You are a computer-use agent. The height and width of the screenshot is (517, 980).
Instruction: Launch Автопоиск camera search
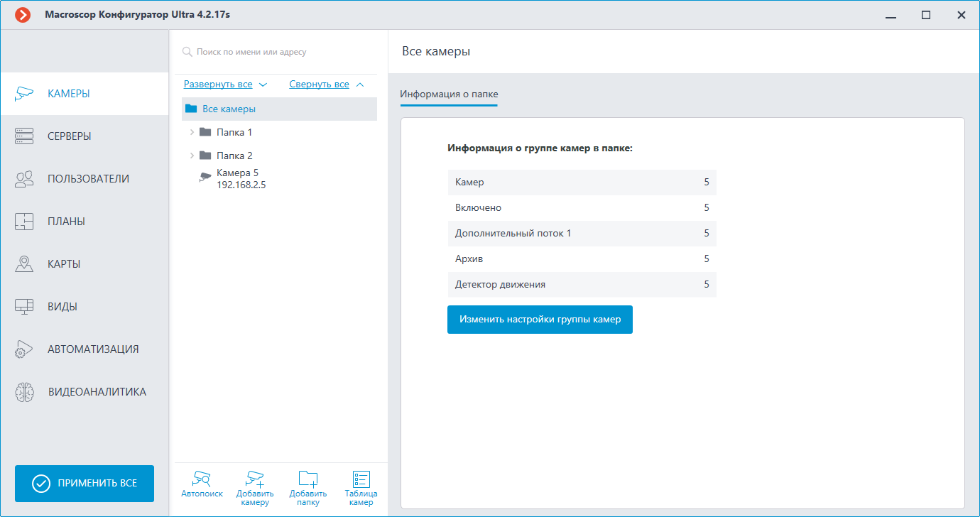coord(202,485)
